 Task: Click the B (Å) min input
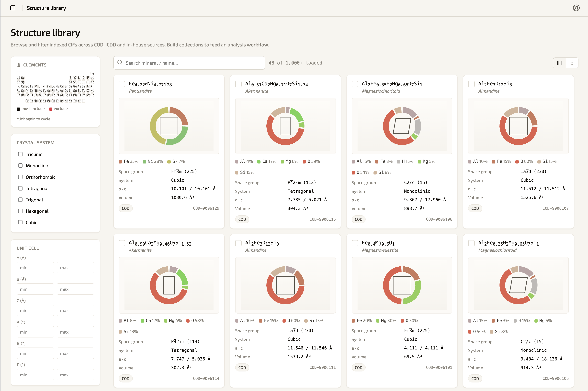tap(35, 289)
